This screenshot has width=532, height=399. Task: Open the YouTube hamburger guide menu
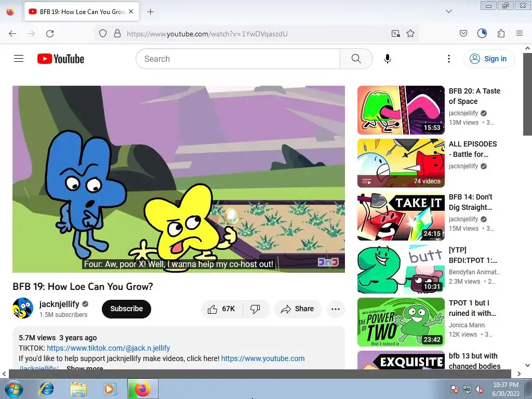[19, 59]
